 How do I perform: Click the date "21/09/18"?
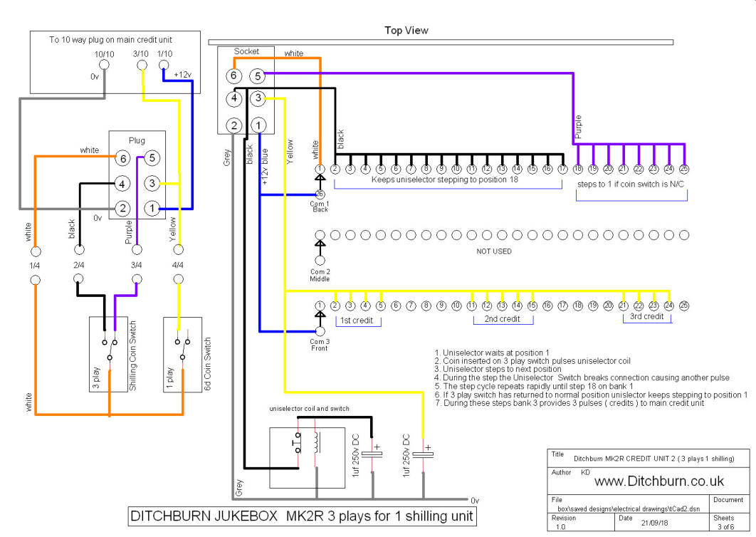click(654, 523)
